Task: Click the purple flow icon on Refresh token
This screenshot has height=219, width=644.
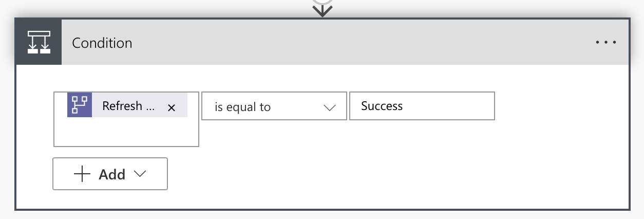Action: tap(80, 105)
